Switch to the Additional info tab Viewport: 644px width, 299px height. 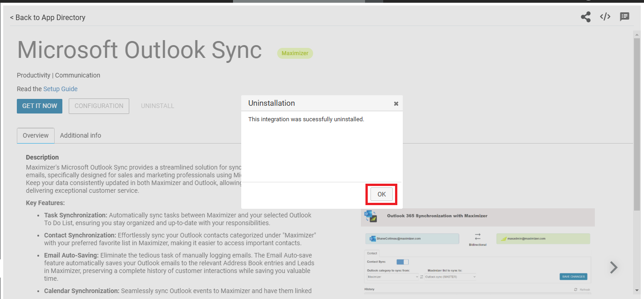tap(81, 135)
